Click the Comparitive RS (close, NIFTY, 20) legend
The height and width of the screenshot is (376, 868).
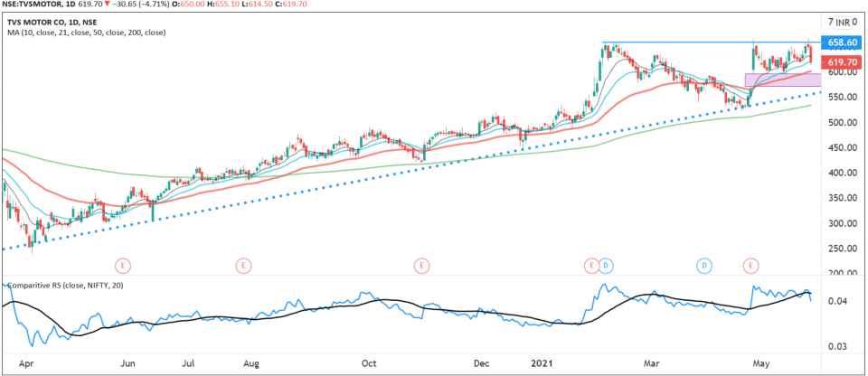tap(65, 286)
